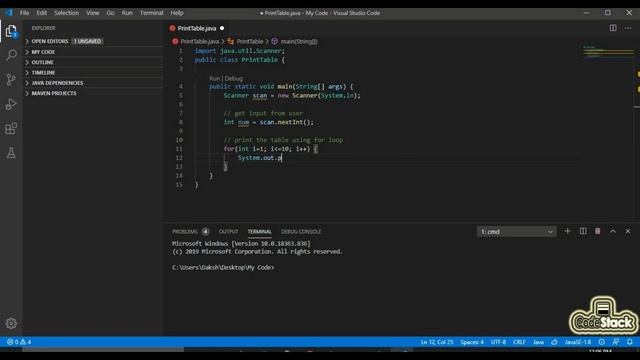Click the thumbs-up Java status icon

click(554, 342)
